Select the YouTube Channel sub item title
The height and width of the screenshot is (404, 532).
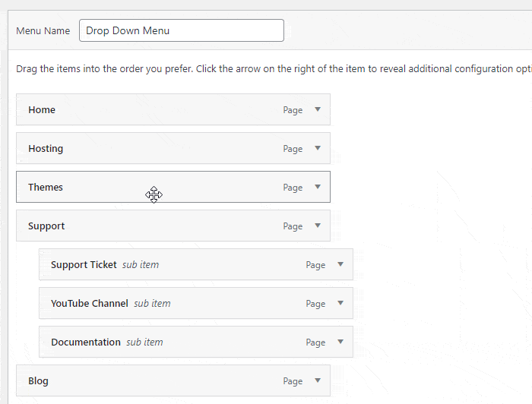pyautogui.click(x=90, y=304)
